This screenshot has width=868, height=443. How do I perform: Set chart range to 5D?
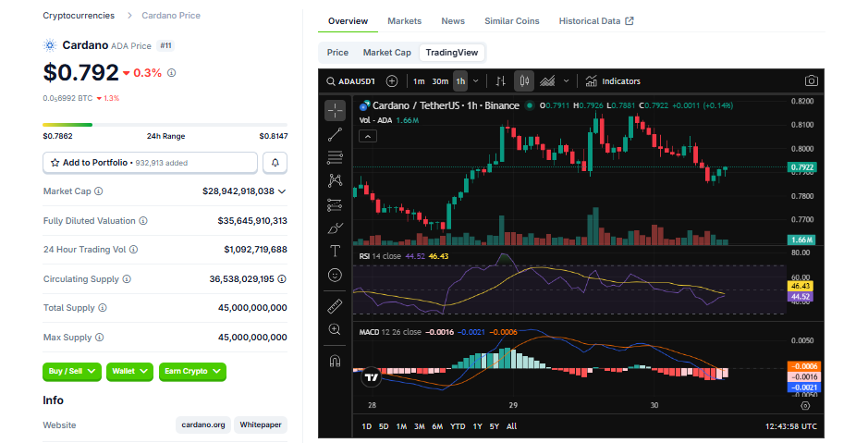coord(384,426)
